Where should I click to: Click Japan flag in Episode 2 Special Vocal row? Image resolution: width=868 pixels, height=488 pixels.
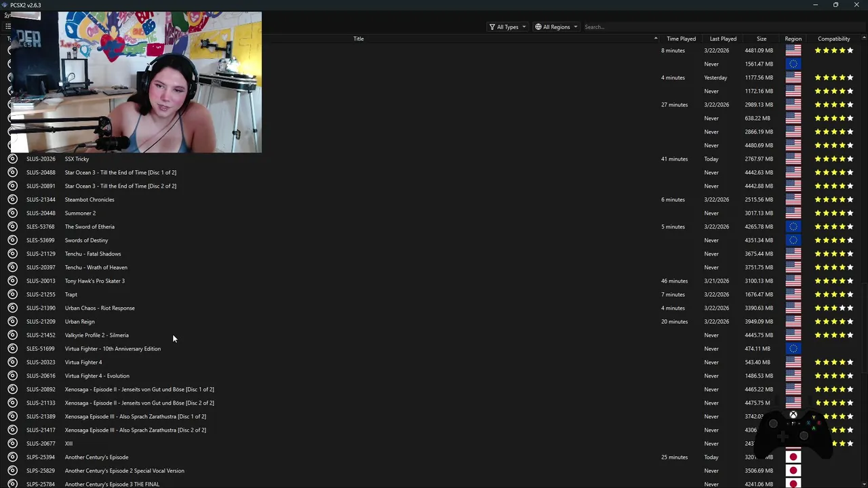pyautogui.click(x=793, y=470)
